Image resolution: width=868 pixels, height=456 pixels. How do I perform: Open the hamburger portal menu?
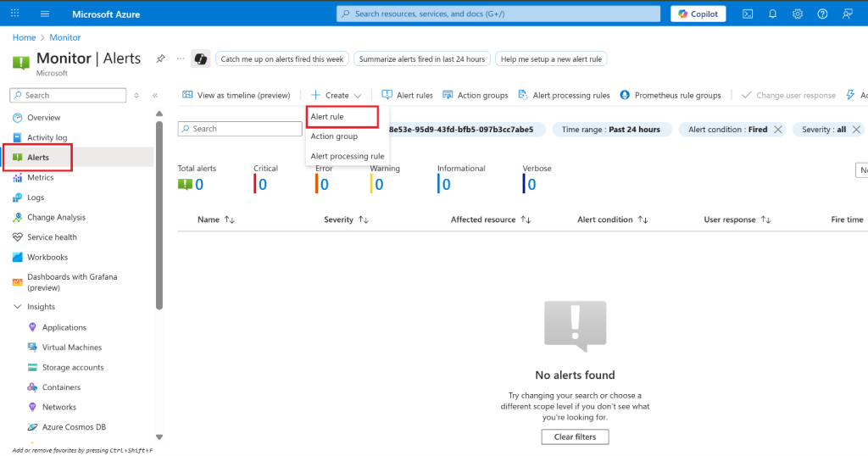pyautogui.click(x=45, y=14)
